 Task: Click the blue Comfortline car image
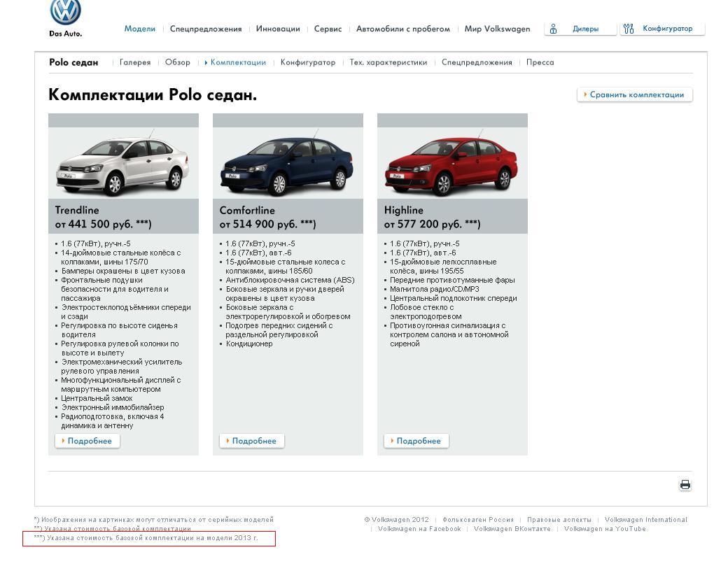288,163
